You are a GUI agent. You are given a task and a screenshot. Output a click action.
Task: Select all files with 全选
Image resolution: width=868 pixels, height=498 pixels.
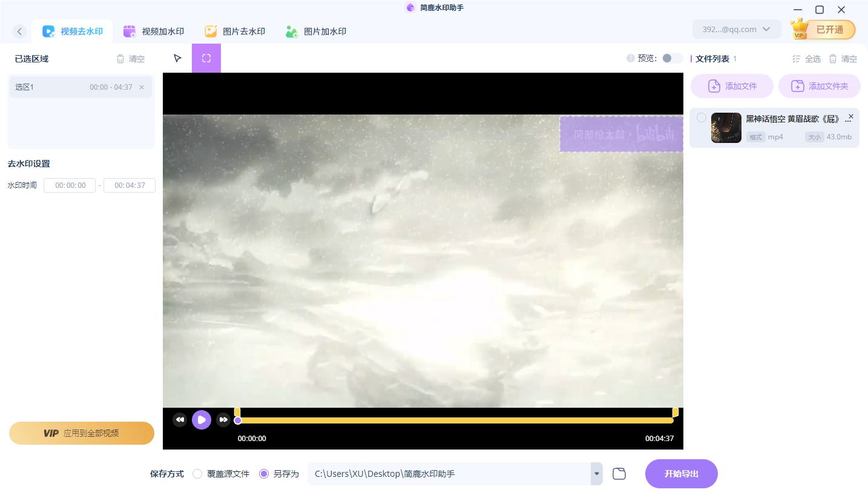tap(807, 59)
